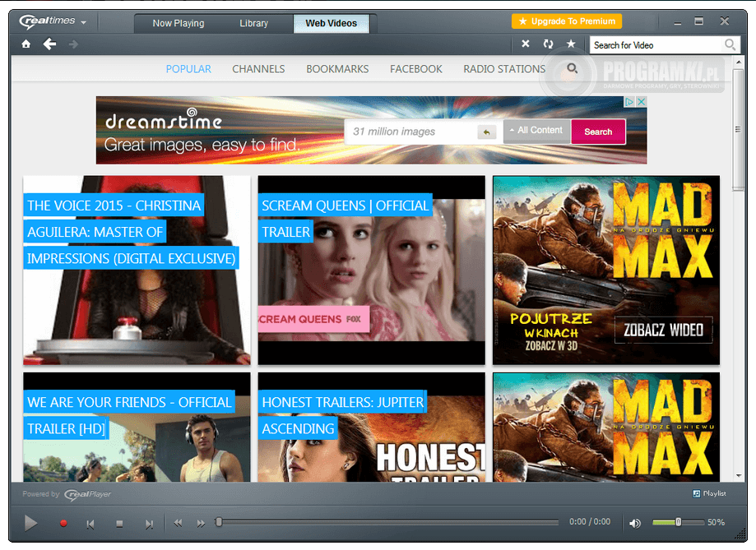Screen dimensions: 756x550
Task: Open The Voice 2015 Christina Aguilera video
Action: (137, 270)
